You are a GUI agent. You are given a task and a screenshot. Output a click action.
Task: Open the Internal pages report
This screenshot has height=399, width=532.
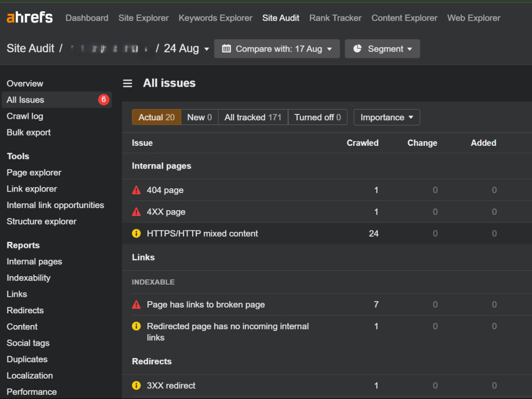pyautogui.click(x=34, y=261)
